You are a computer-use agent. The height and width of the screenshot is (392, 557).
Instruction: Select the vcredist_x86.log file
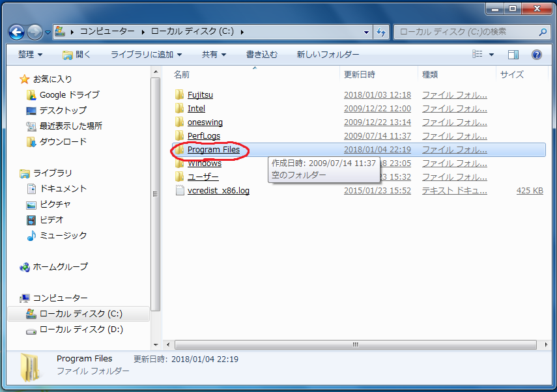[x=218, y=191]
